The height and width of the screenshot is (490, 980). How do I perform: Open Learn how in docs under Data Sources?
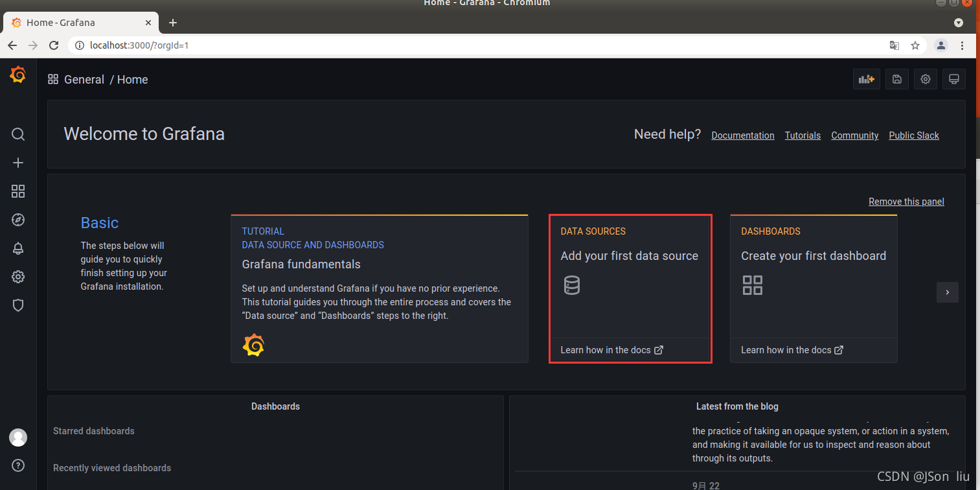tap(611, 350)
